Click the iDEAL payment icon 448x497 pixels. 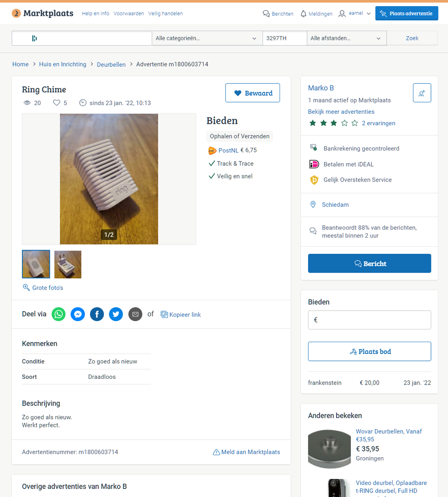coord(314,164)
